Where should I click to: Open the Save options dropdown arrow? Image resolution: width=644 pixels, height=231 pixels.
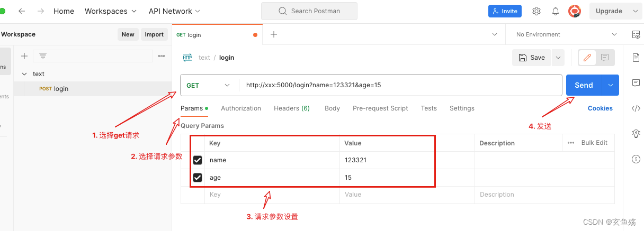(x=558, y=58)
